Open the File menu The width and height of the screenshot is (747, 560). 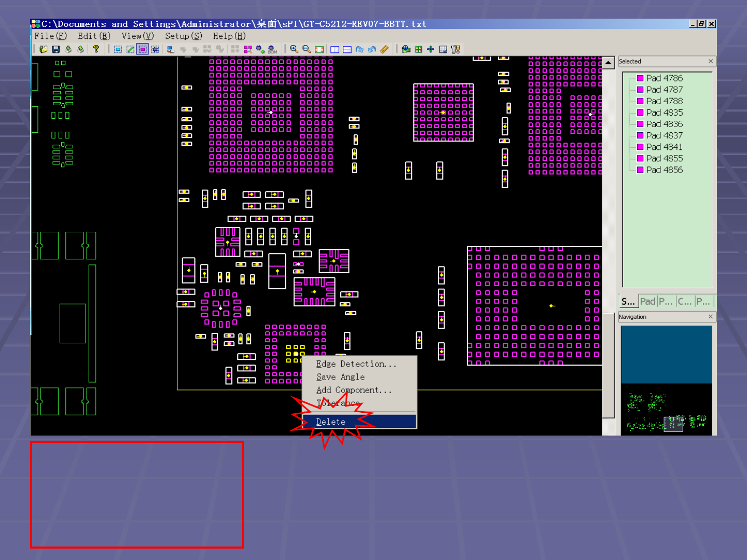pos(50,36)
